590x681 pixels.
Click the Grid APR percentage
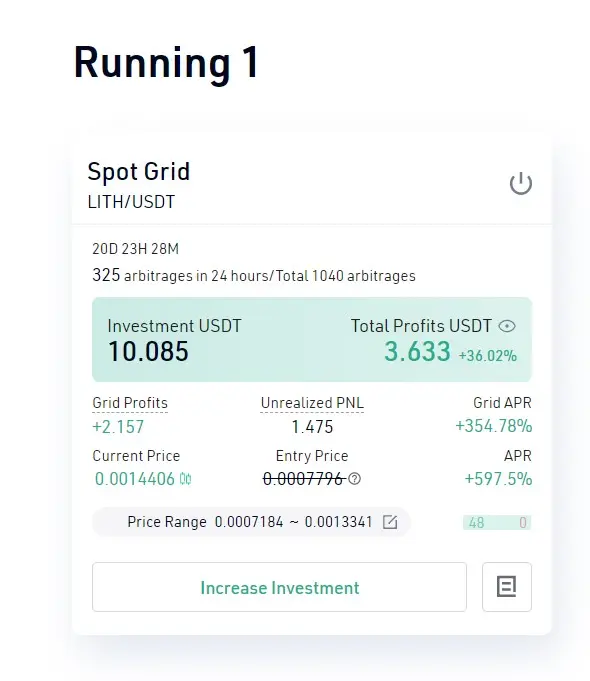tap(494, 426)
